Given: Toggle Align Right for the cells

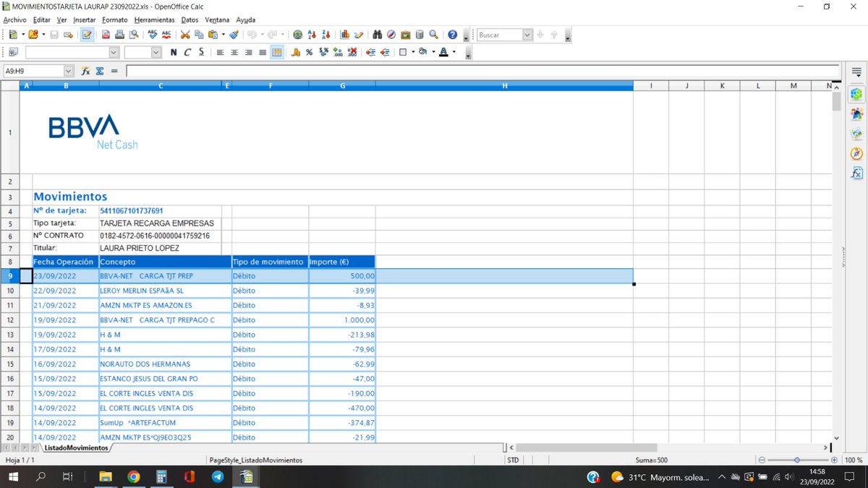Looking at the screenshot, I should click(249, 52).
